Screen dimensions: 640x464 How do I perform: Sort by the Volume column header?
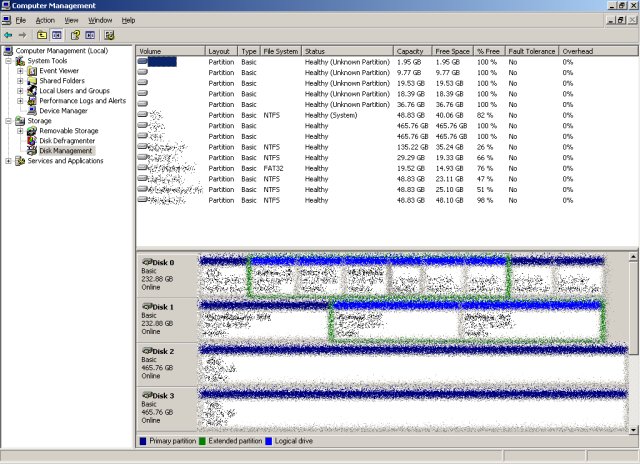[x=170, y=51]
